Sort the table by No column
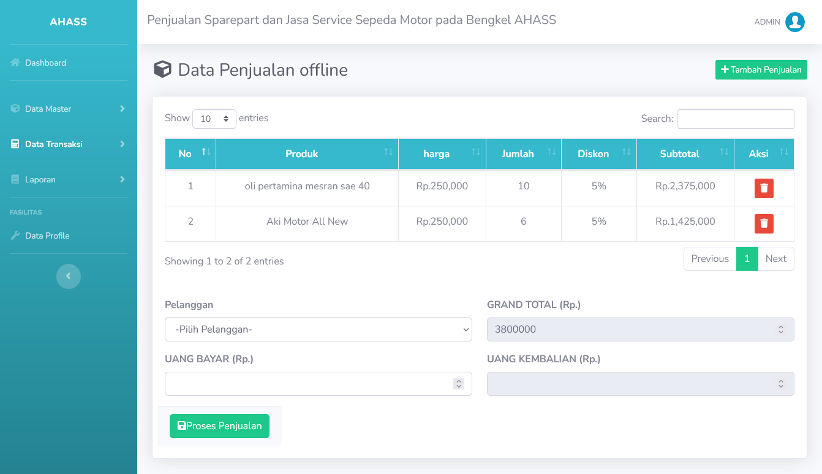822x474 pixels. [190, 154]
